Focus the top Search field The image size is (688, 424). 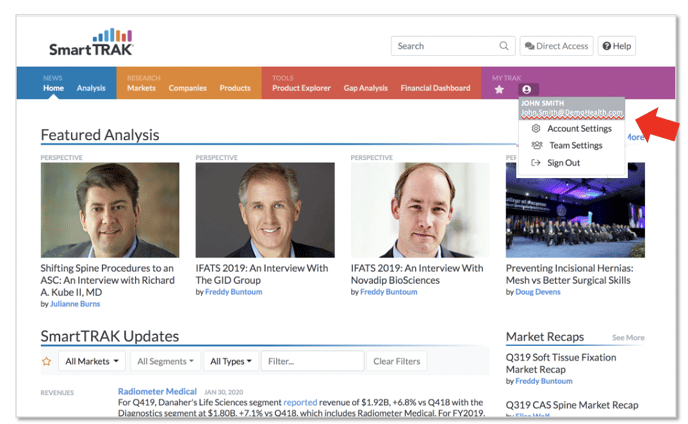[453, 46]
